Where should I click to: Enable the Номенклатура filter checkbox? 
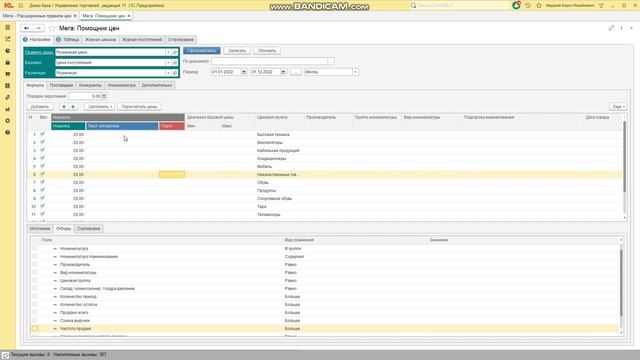pos(34,248)
